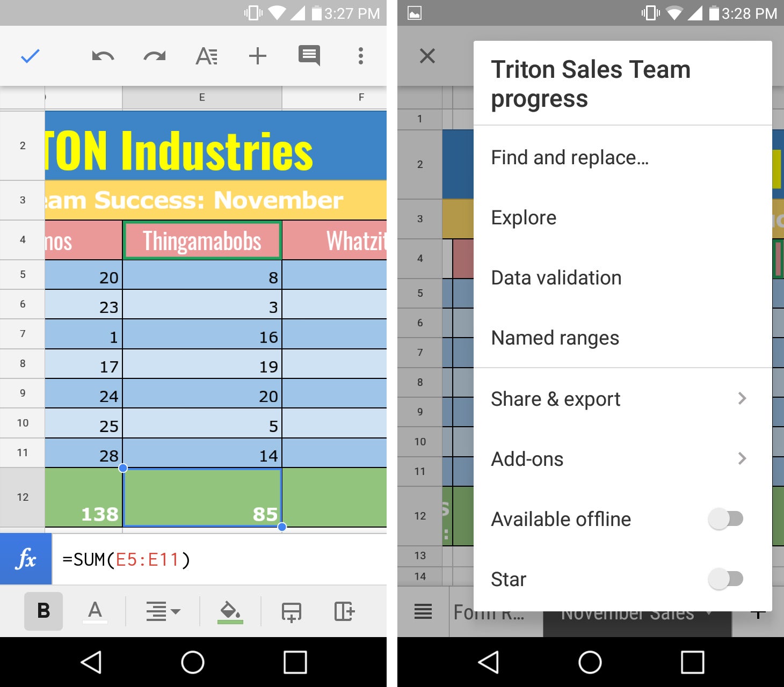The height and width of the screenshot is (687, 784).
Task: Insert a column with the column-add icon
Action: point(344,611)
